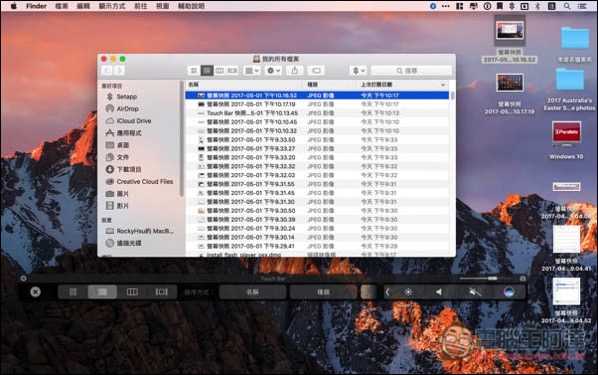Open the 編輯 menu
Screen dimensions: 598x375
(83, 6)
